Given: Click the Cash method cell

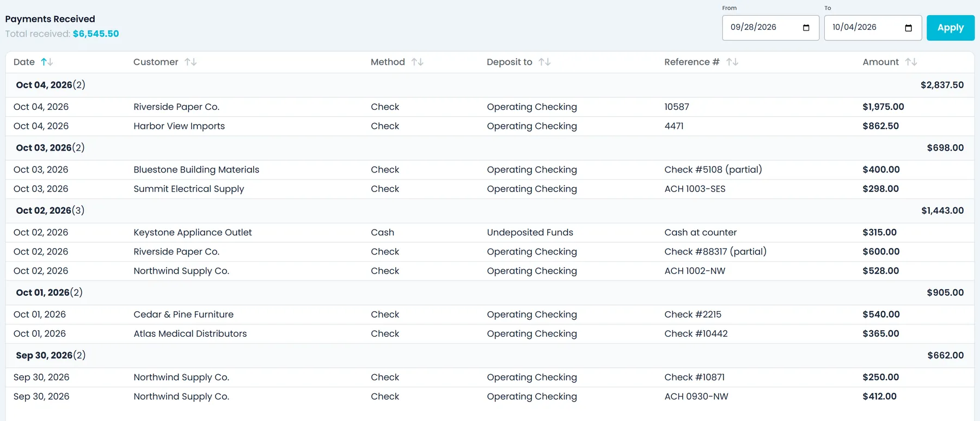Looking at the screenshot, I should 382,232.
